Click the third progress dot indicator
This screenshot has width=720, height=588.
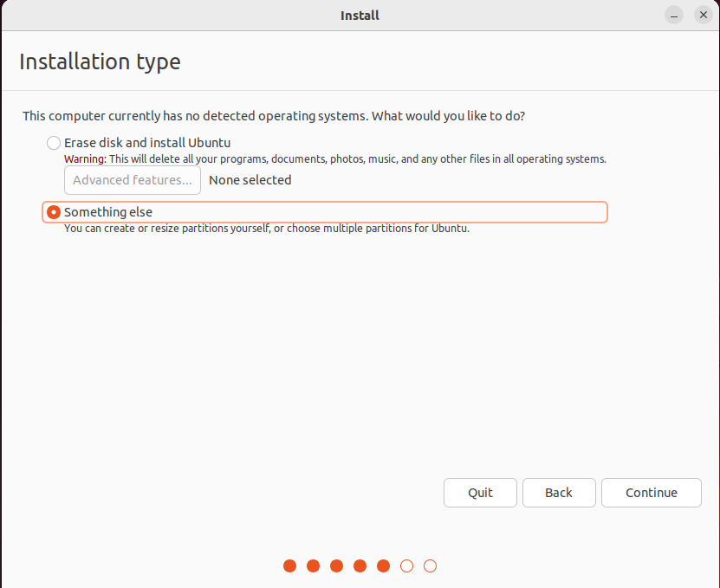336,566
